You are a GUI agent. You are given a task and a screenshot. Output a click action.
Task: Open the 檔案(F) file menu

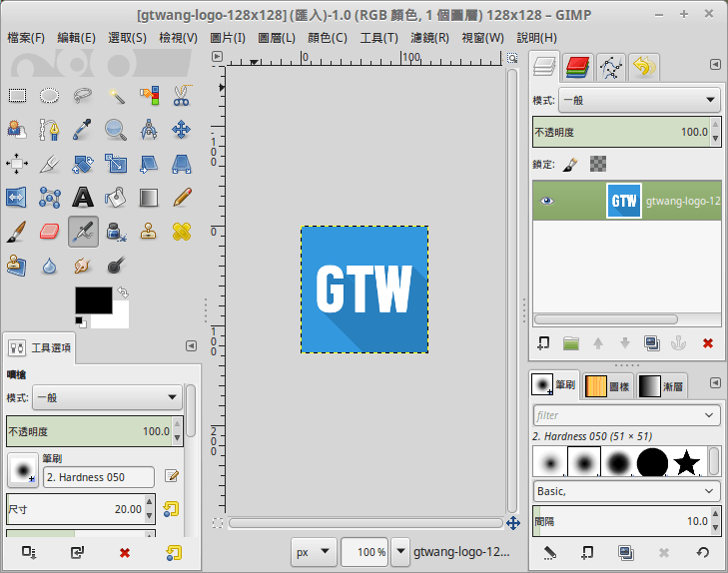(x=26, y=38)
